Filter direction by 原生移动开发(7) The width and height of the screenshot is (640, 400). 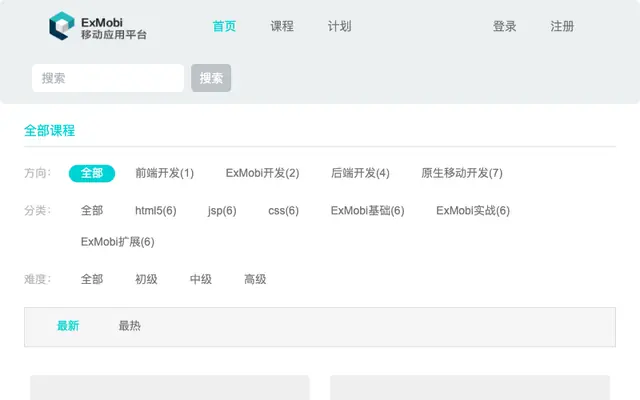pos(462,173)
